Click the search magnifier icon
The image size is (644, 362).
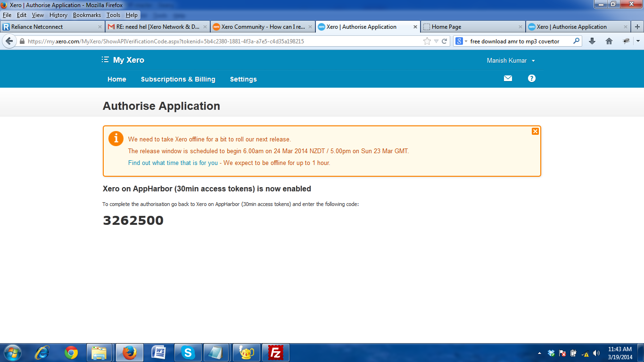point(576,41)
